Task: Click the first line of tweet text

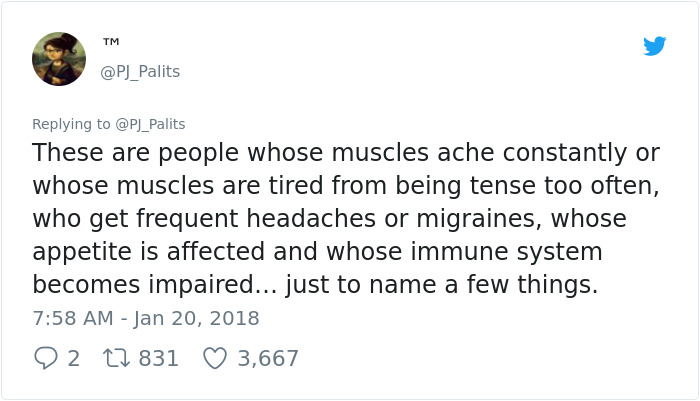Action: tap(346, 154)
